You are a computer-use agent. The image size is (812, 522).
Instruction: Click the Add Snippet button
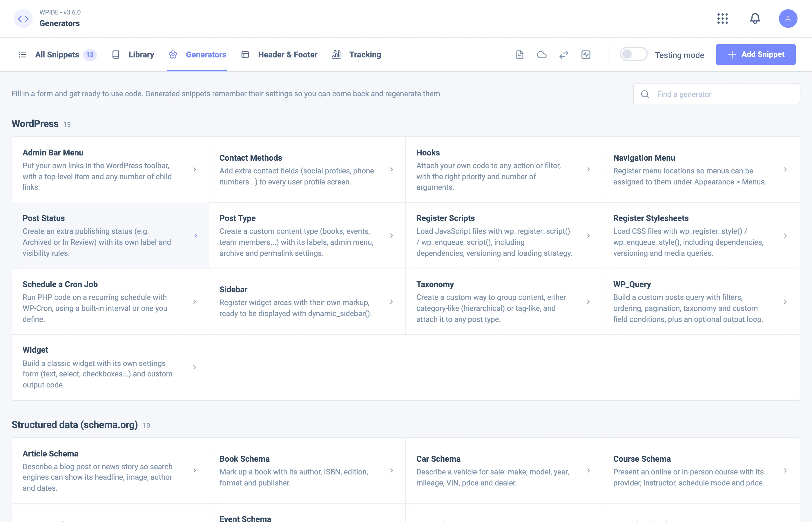(755, 55)
